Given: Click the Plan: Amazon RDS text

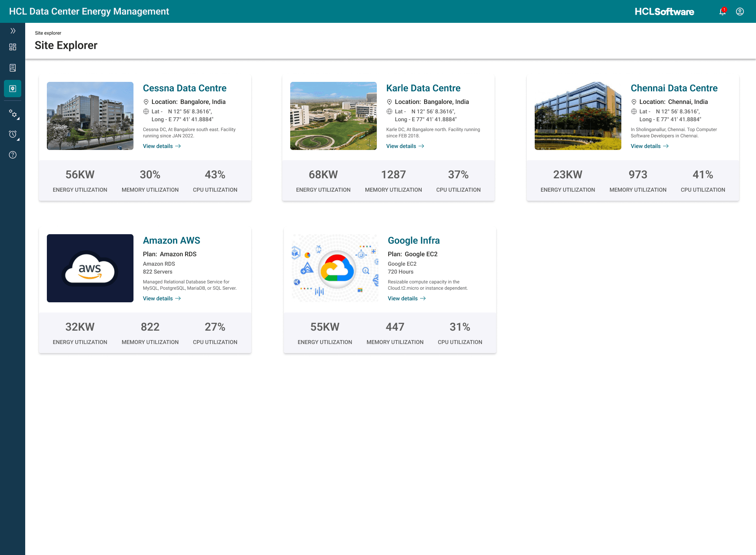Looking at the screenshot, I should point(170,254).
